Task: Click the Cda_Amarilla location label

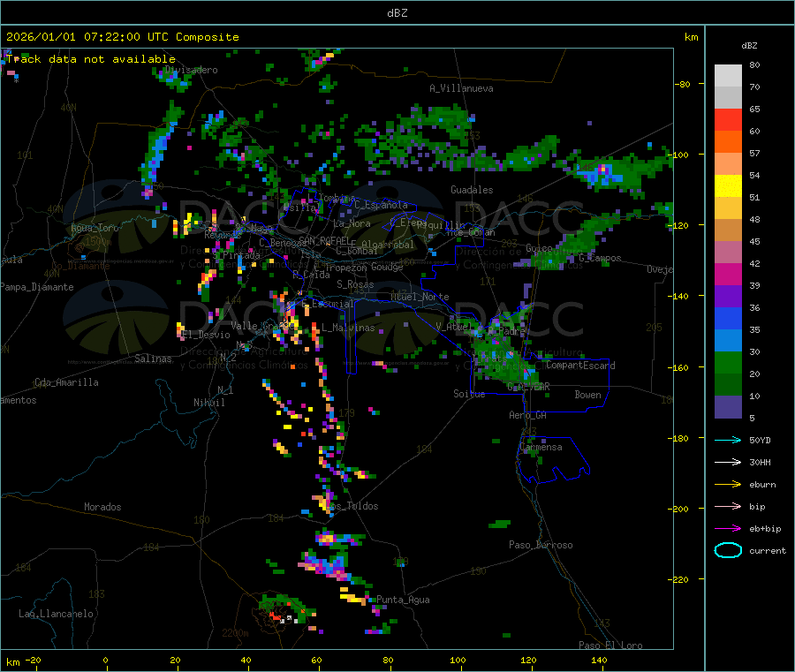Action: [x=66, y=382]
